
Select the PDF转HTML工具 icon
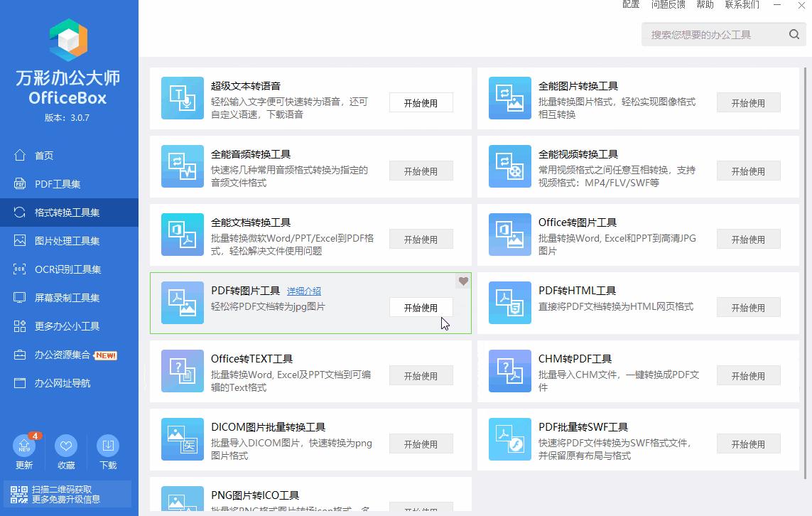pyautogui.click(x=509, y=303)
